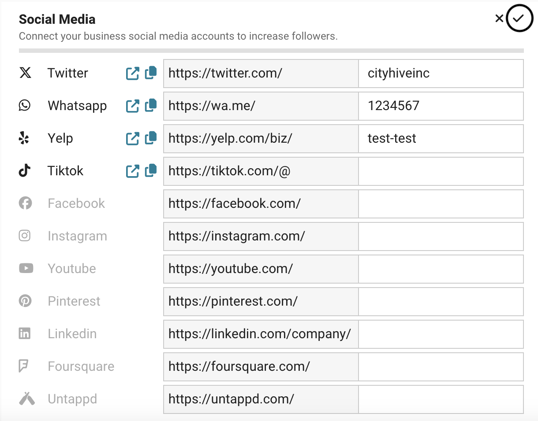Click the Twitter label
Viewport: 538px width, 421px height.
[68, 73]
